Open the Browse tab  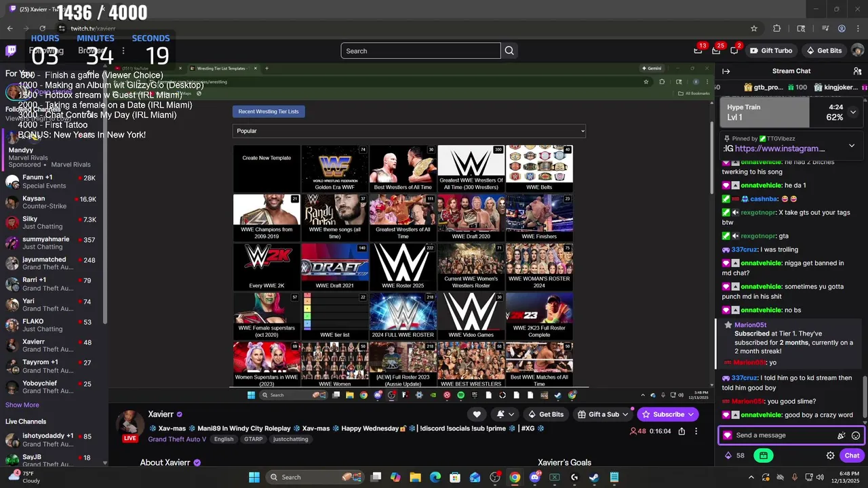pos(92,51)
